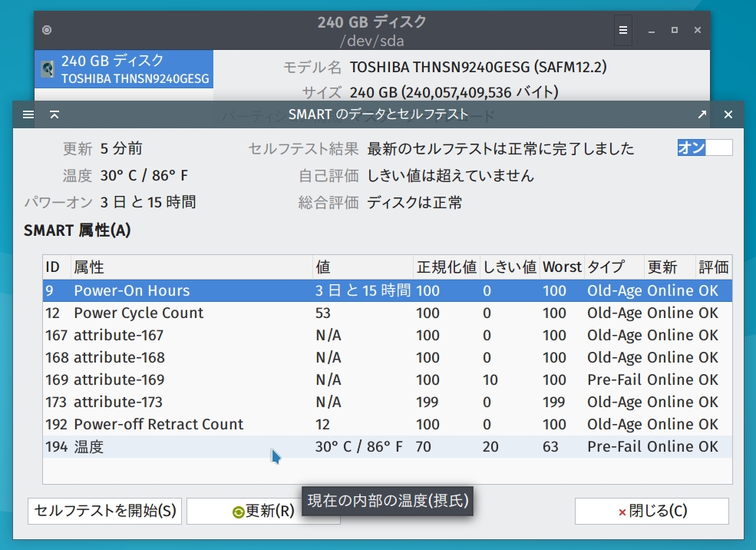Click the 更新(R) refresh button
Viewport: 756px width, 550px height.
click(263, 511)
